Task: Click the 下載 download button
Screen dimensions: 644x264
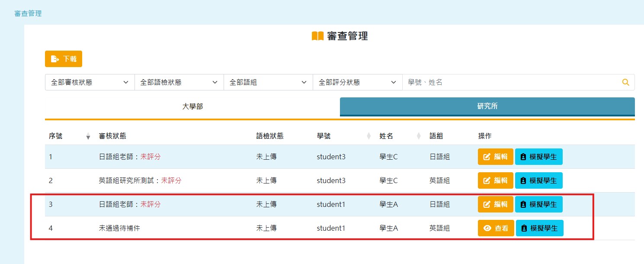Action: coord(64,59)
